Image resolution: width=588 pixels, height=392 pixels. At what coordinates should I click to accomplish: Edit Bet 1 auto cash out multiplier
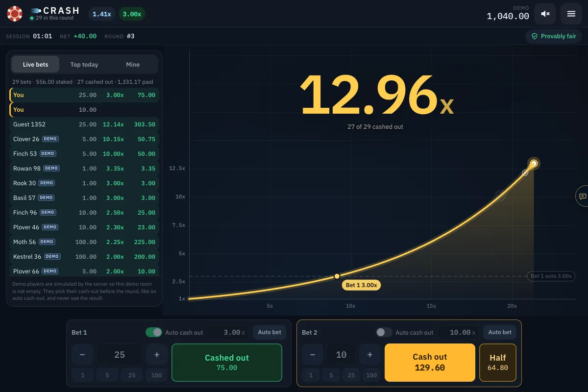(x=229, y=332)
